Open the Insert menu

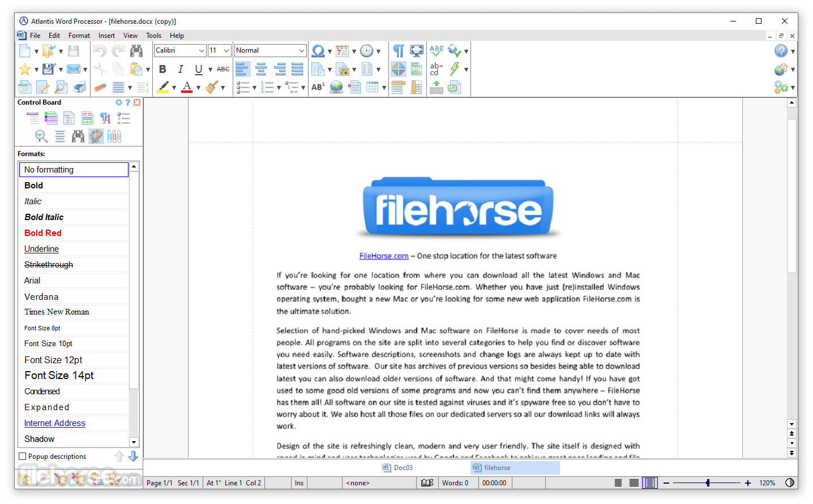click(x=106, y=36)
